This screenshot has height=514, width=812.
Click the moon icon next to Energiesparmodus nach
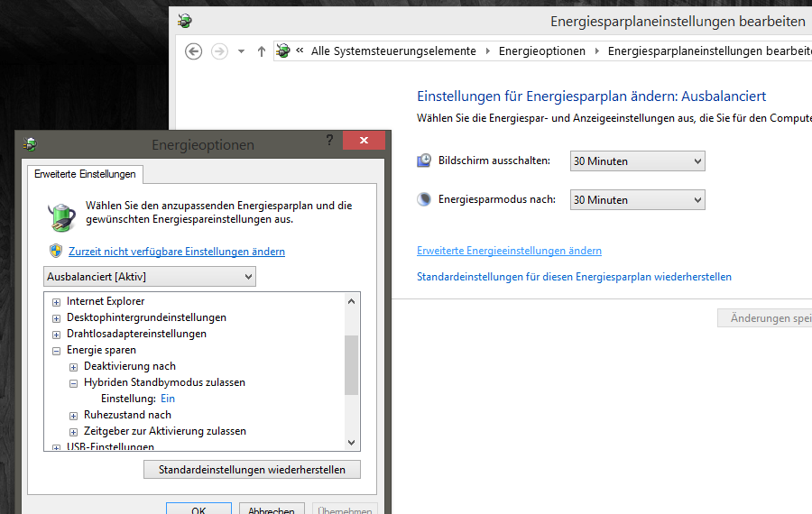[x=424, y=199]
